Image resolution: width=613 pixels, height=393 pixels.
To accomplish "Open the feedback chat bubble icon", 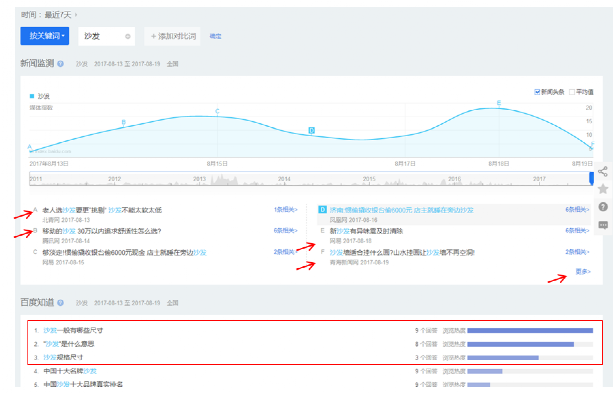I will (603, 225).
